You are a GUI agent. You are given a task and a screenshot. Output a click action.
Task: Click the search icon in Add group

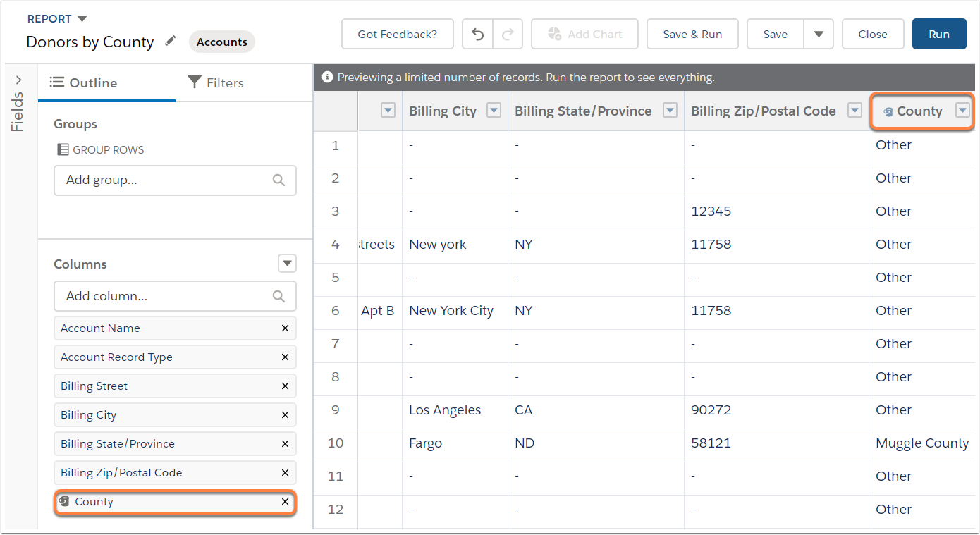[279, 180]
